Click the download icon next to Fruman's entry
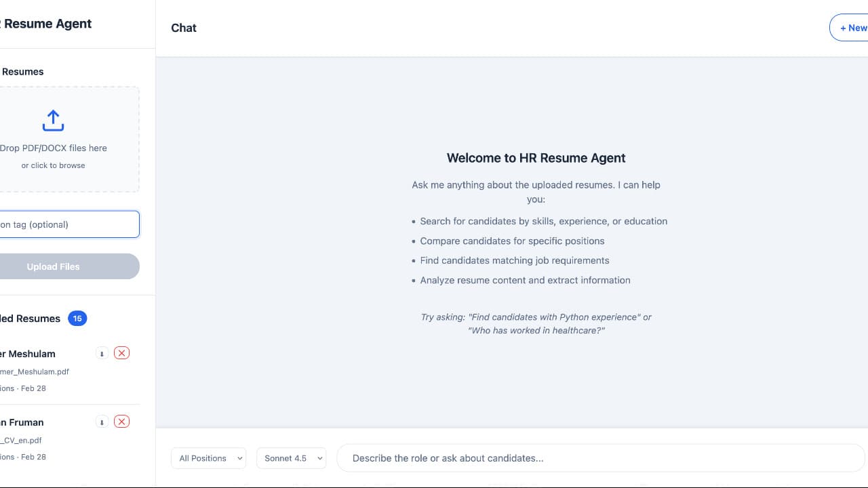 pyautogui.click(x=102, y=422)
